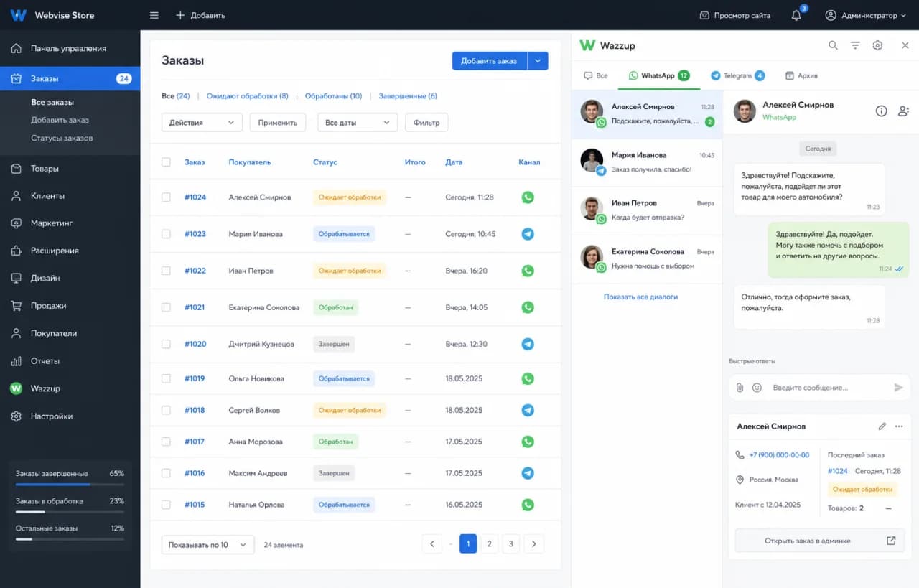Open the emoji picker in message box
This screenshot has width=919, height=588.
pyautogui.click(x=757, y=388)
